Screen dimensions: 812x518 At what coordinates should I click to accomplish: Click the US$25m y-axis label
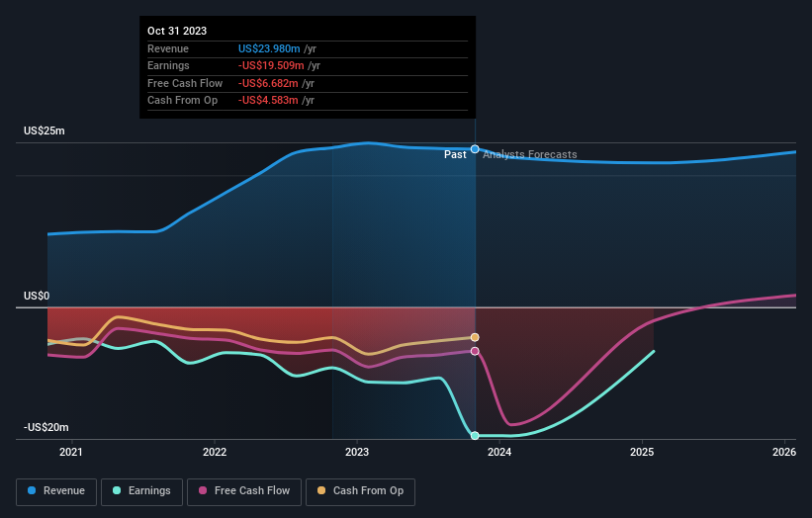pos(45,130)
